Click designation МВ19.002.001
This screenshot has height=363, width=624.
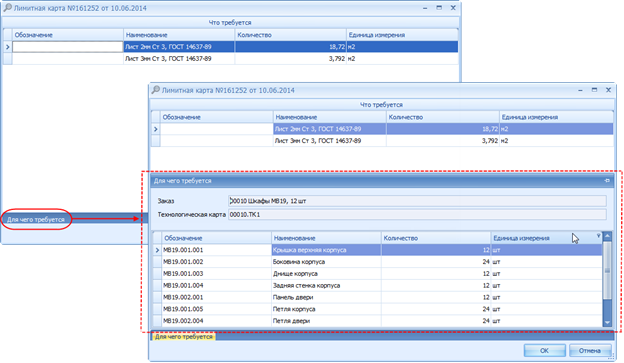click(x=183, y=297)
